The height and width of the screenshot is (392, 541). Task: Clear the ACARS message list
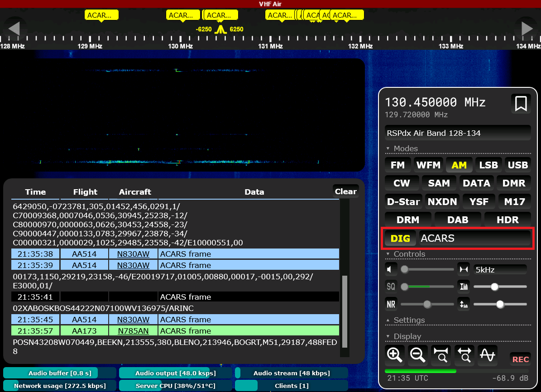pos(345,191)
